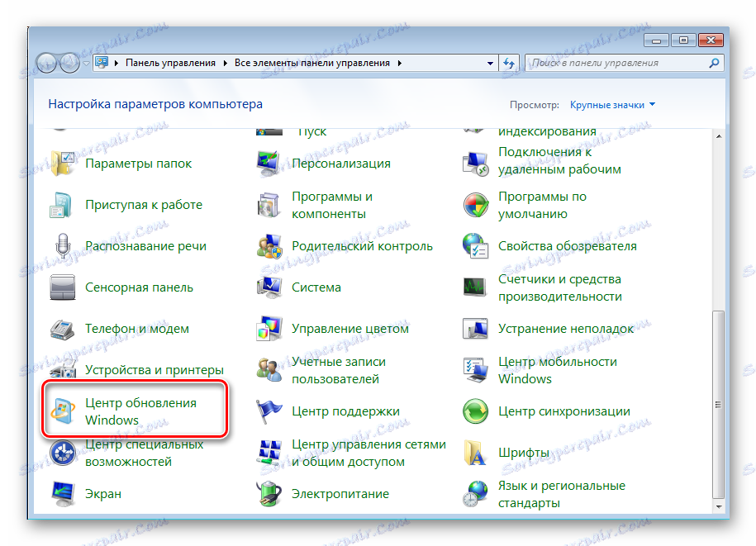Click the search magnifier icon
Viewport: 756px width, 546px height.
click(714, 63)
